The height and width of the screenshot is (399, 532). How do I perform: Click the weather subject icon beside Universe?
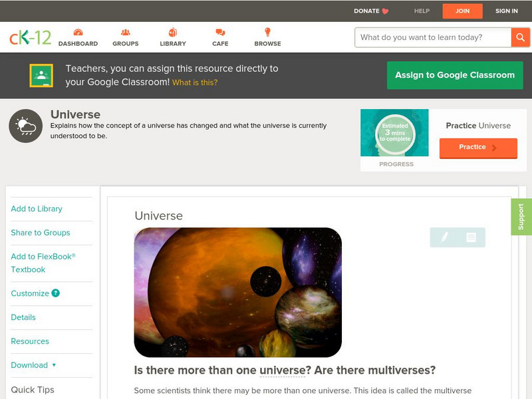click(x=26, y=126)
